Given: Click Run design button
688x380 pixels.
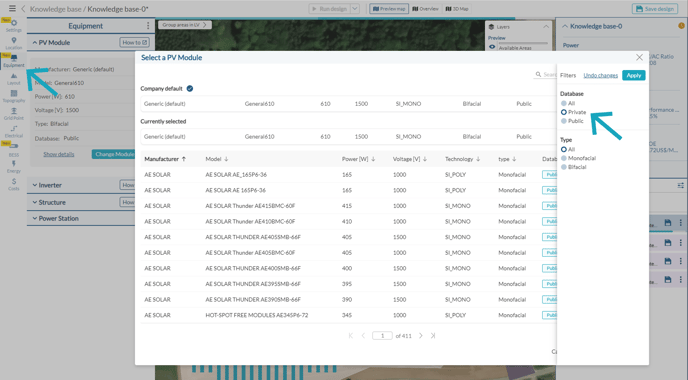Looking at the screenshot, I should pos(330,9).
